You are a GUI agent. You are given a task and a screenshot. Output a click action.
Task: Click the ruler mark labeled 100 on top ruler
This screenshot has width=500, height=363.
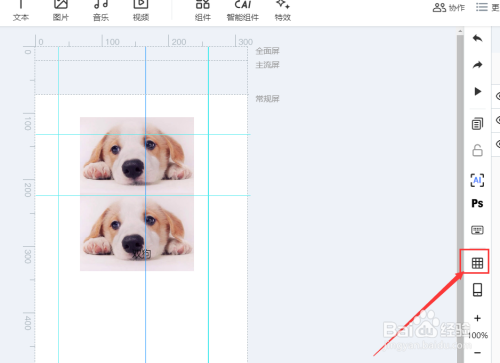112,42
